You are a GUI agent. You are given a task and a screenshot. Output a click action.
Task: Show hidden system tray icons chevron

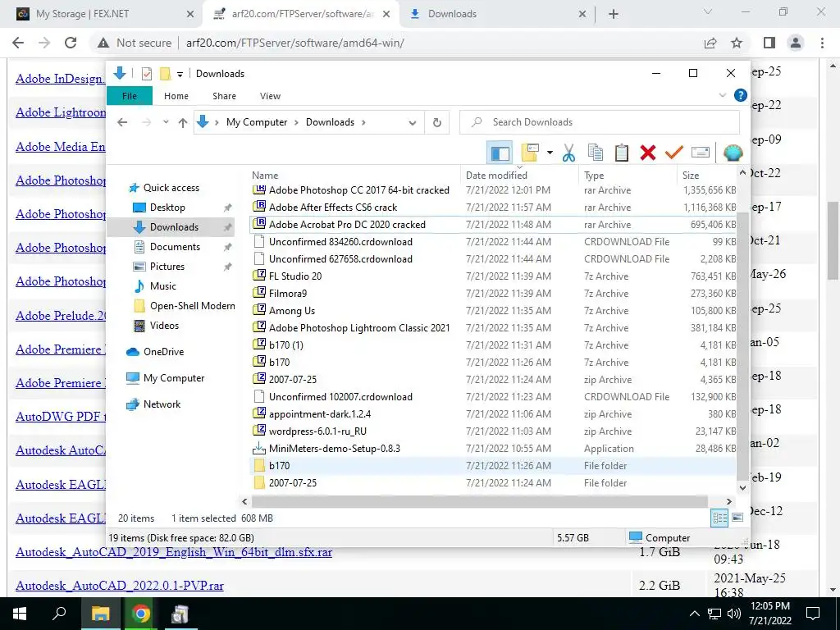[694, 614]
